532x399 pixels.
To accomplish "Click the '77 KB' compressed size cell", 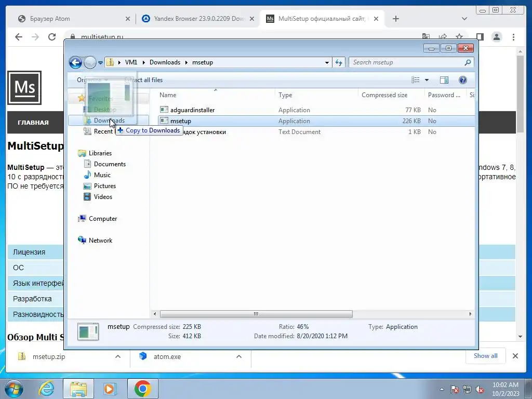I will pos(413,110).
